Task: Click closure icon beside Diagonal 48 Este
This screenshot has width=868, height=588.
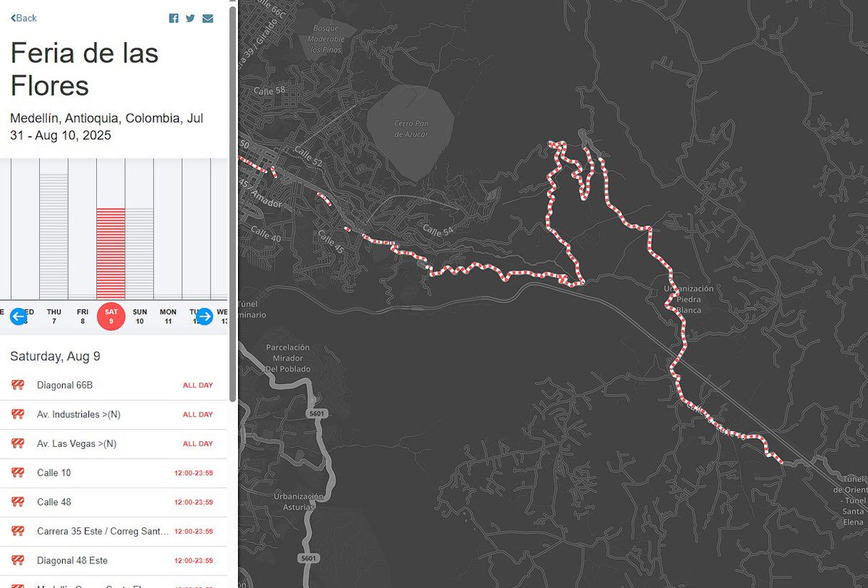Action: (x=18, y=561)
